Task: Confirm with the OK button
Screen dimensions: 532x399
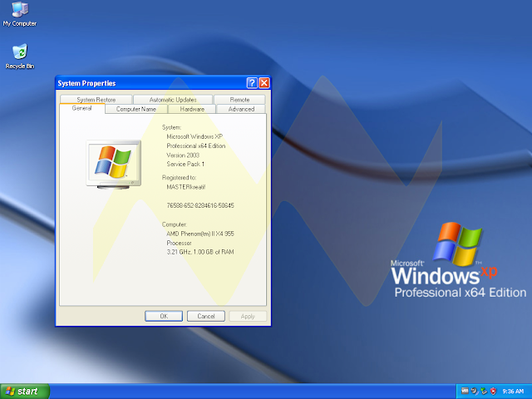Action: point(164,316)
